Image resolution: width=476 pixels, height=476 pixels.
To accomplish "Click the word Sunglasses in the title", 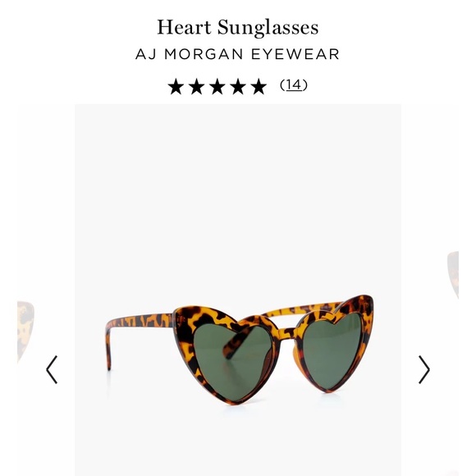I will (268, 28).
